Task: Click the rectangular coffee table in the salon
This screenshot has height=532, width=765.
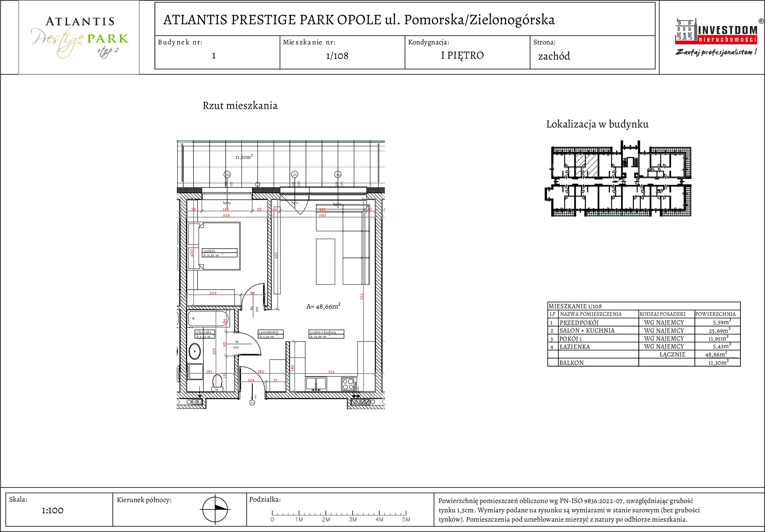Action: pos(326,262)
